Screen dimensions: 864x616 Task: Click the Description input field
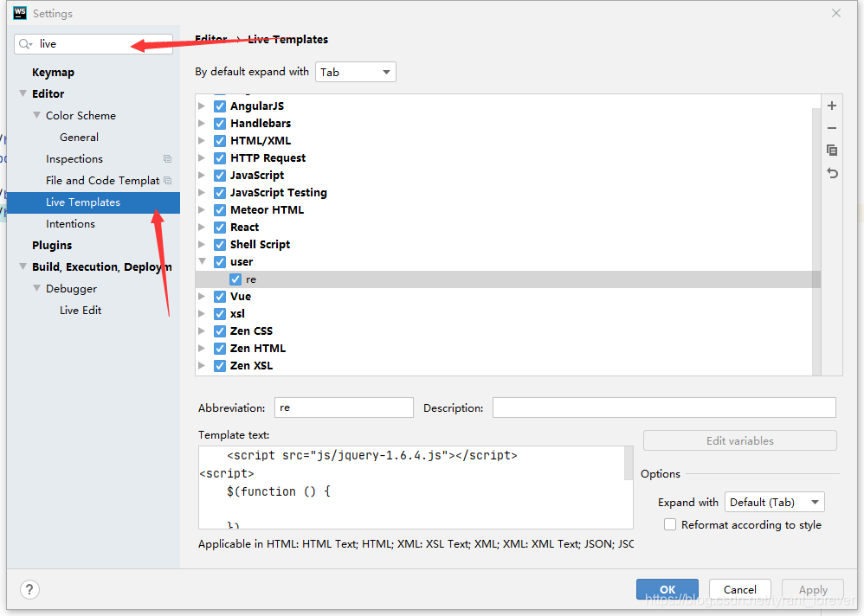tap(664, 407)
